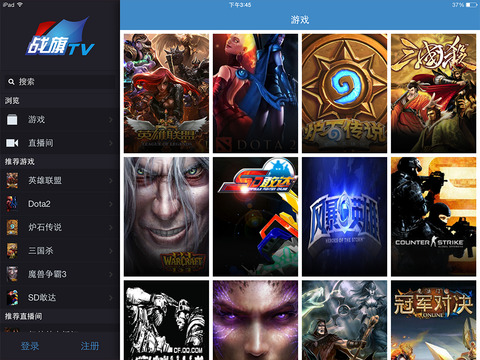Viewport: 480px width, 360px height.
Task: Open the Counter Strike game cover
Action: pos(433,217)
